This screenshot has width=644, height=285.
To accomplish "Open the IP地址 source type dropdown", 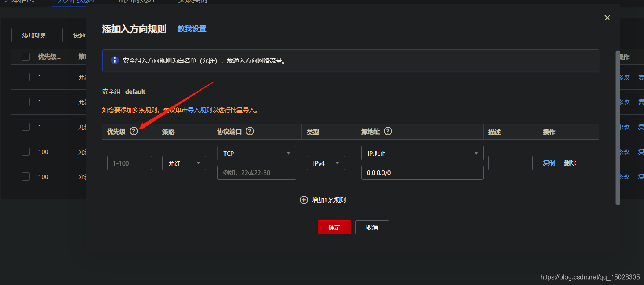I will (x=422, y=153).
